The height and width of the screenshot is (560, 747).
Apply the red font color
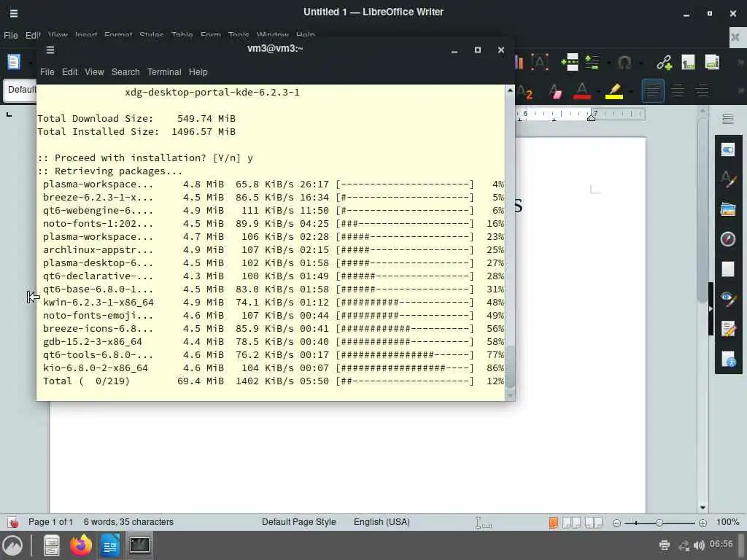click(x=581, y=90)
